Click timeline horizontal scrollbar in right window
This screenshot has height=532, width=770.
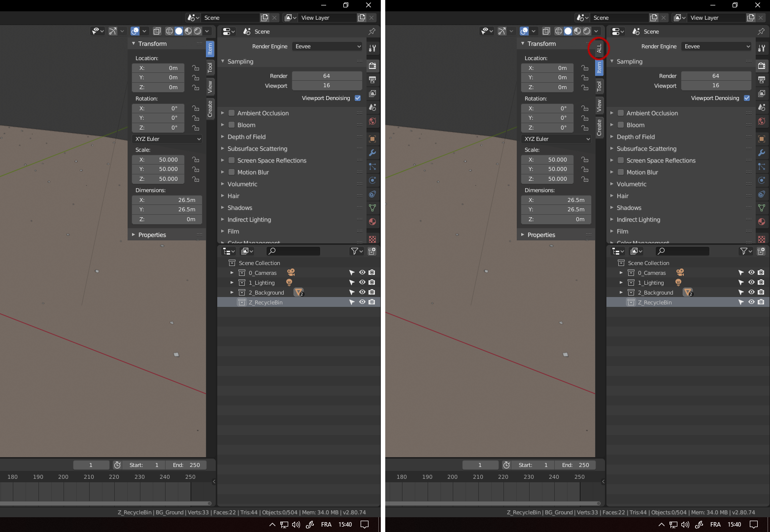click(493, 503)
